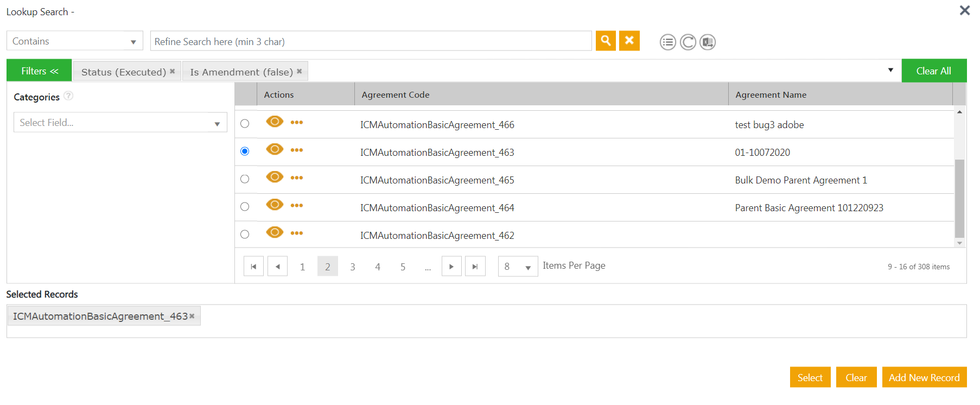
Task: Open the Contains search type dropdown
Action: 74,41
